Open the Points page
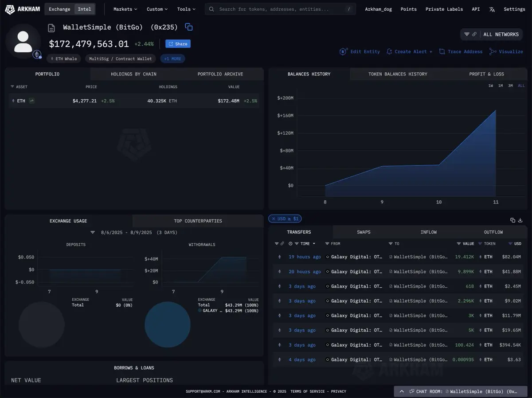The height and width of the screenshot is (398, 532). coord(408,9)
